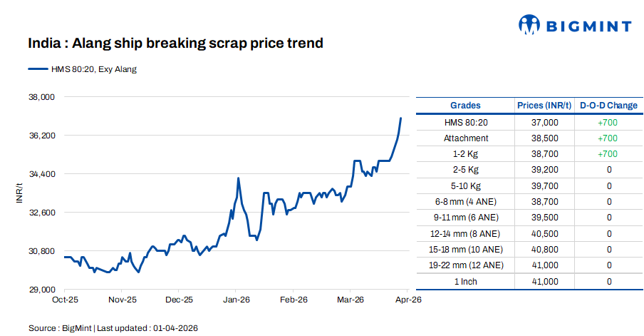Select the 5-10 Kg grade row
Image resolution: width=644 pixels, height=336 pixels.
click(x=465, y=186)
